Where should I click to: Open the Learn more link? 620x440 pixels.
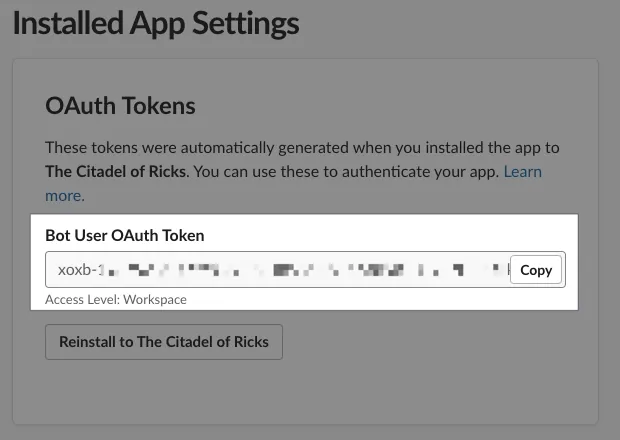522,172
